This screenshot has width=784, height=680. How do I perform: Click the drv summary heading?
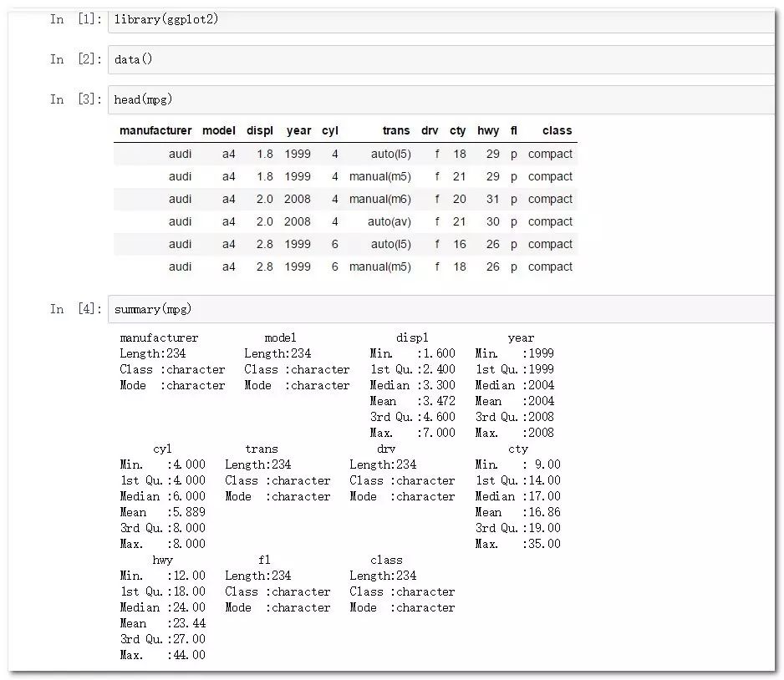386,449
